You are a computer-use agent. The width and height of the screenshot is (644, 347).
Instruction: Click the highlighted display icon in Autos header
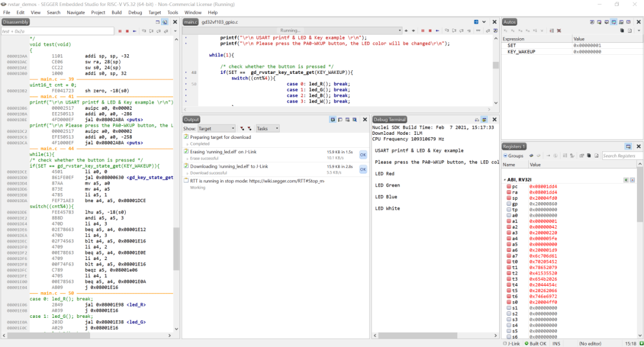coord(614,22)
